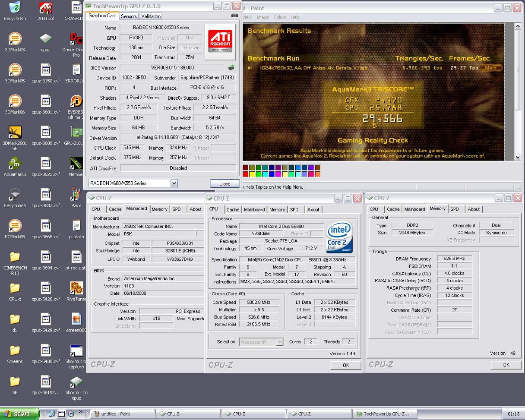Click the taskbar clock showing 01:13
The image size is (525, 420).
[513, 414]
